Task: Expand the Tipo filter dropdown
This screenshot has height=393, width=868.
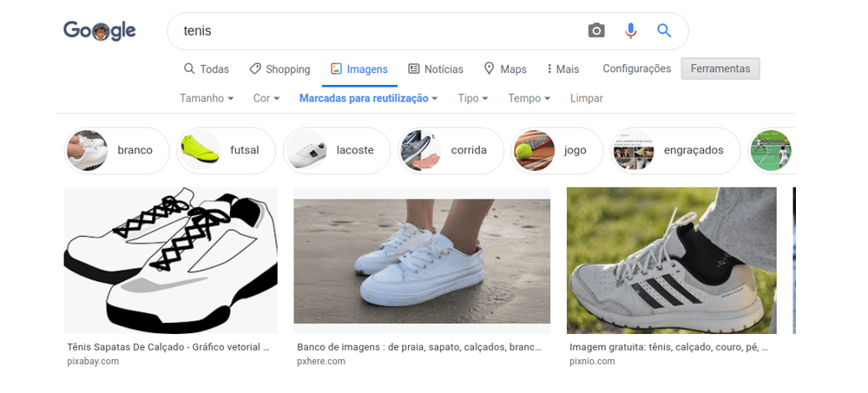Action: [x=473, y=99]
